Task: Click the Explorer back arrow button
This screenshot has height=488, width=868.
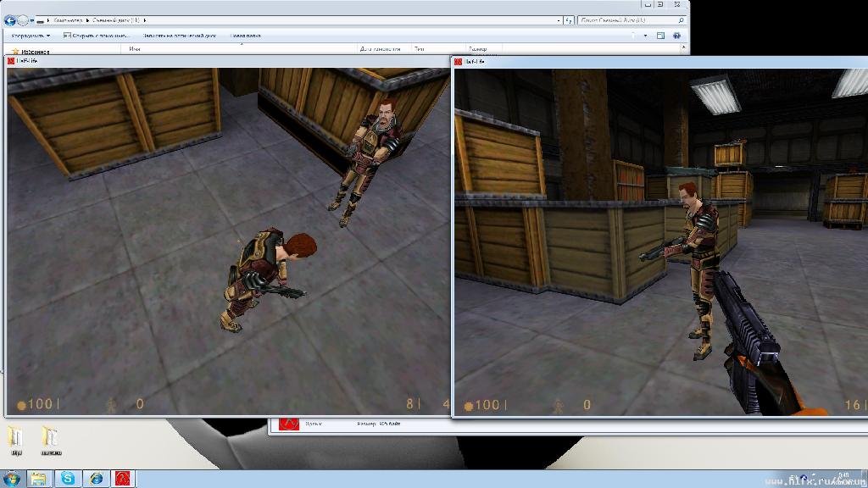Action: [x=10, y=19]
